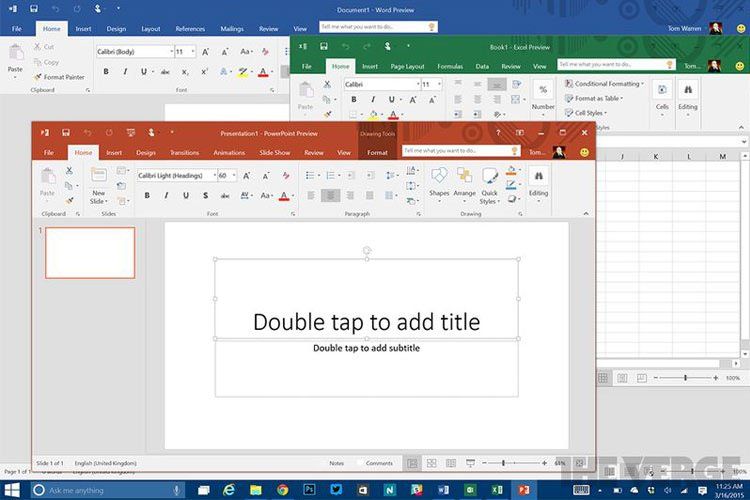The width and height of the screenshot is (750, 500).
Task: Open Internet Explorer from taskbar
Action: (229, 490)
